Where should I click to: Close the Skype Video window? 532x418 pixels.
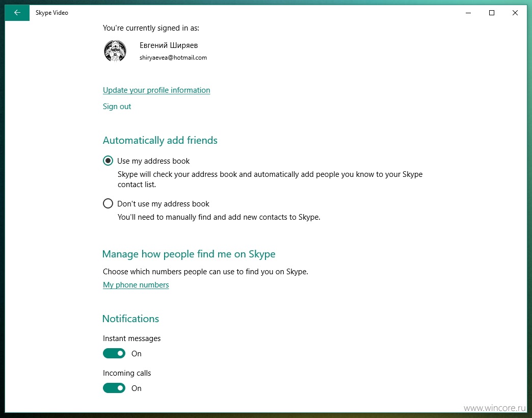pyautogui.click(x=515, y=13)
